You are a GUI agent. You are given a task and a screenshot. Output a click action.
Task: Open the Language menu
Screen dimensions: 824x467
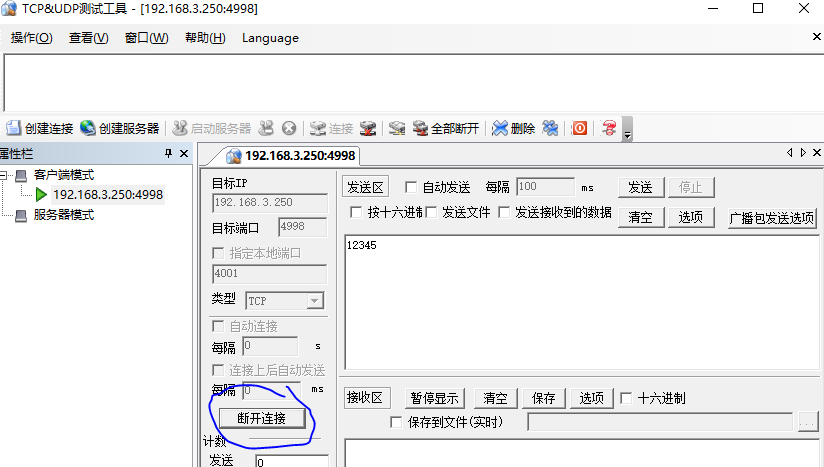click(x=270, y=38)
